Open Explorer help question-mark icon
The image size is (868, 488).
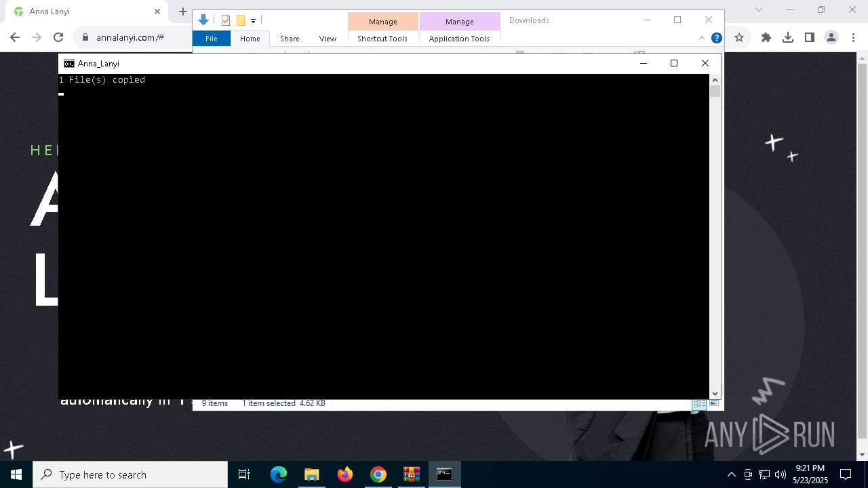tap(716, 39)
